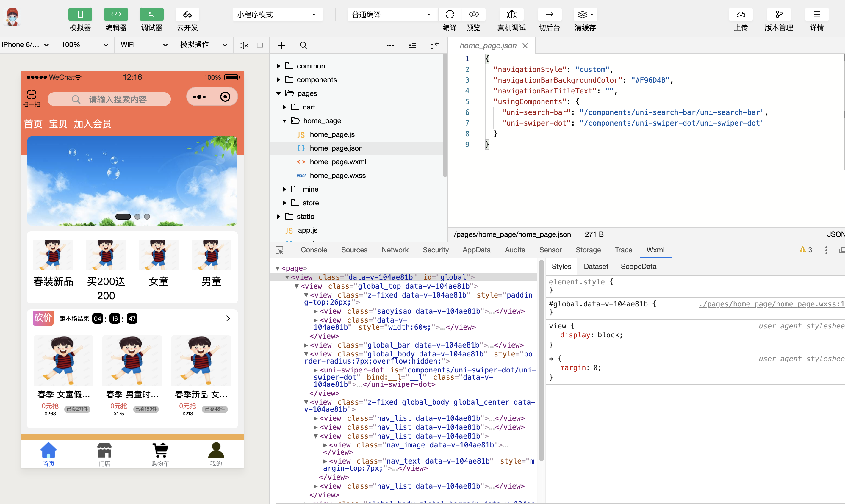Open home_page.wxml in file tree
The height and width of the screenshot is (504, 845).
click(x=338, y=162)
